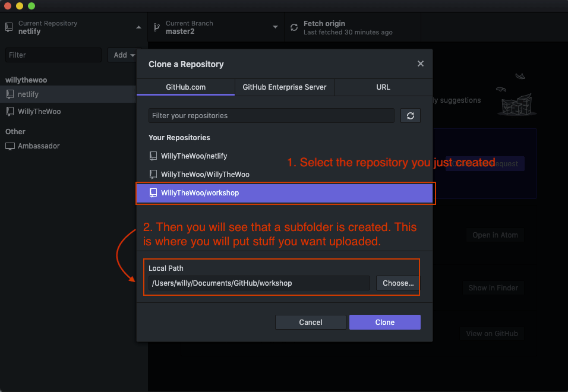Click the yellow macOS minimize button
This screenshot has height=392, width=568.
20,6
